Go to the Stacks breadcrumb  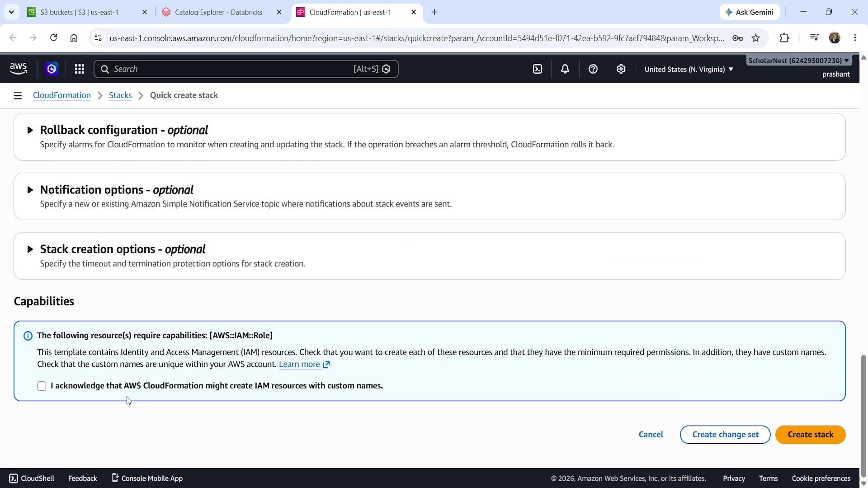click(x=120, y=95)
